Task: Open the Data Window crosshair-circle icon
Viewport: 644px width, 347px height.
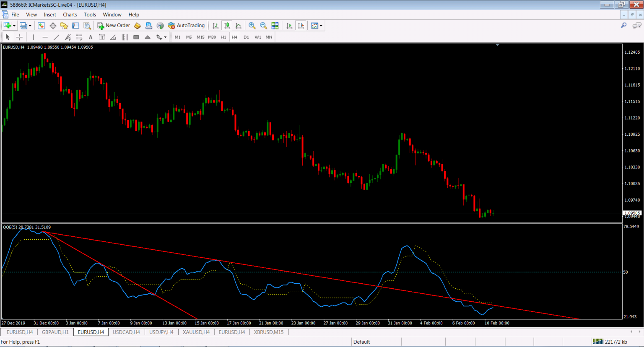Action: (x=53, y=26)
